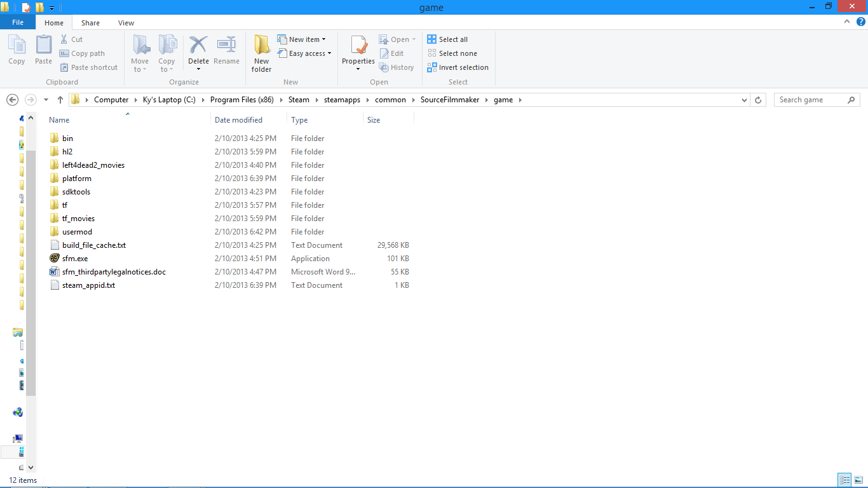Select the steam_appid.txt document icon
Screen dimensions: 868x488
pos(54,285)
